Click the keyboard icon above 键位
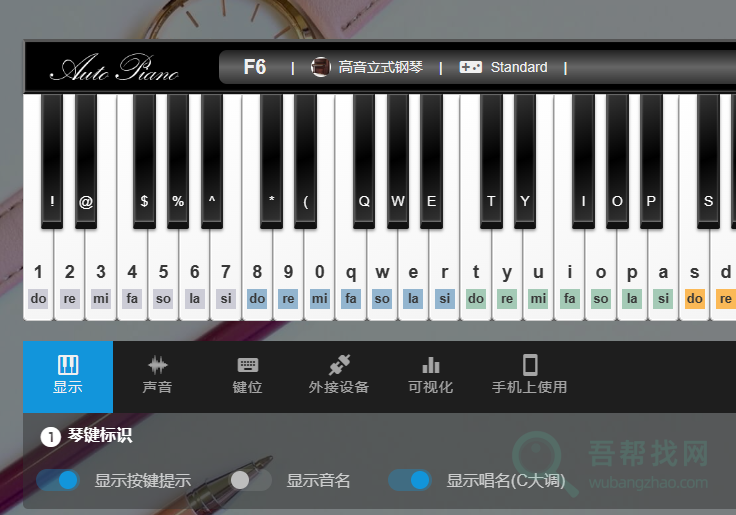 tap(248, 365)
